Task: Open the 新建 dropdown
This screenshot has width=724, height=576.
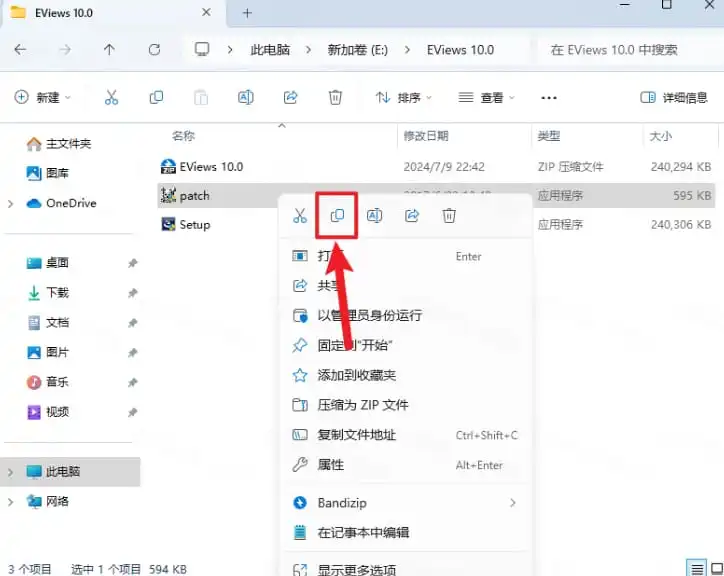Action: pos(42,97)
